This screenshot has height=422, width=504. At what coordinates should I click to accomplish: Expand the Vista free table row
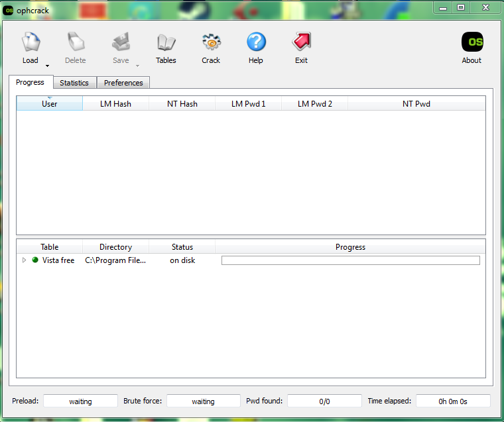tap(25, 260)
